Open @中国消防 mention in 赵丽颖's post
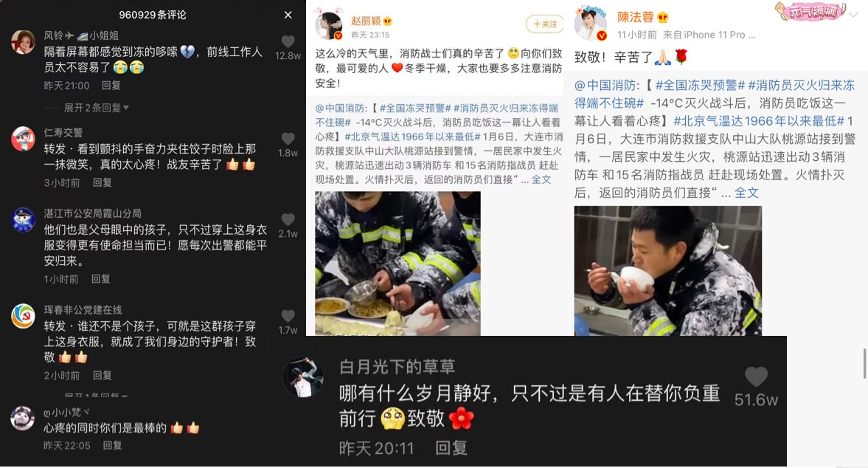The image size is (868, 468). pyautogui.click(x=341, y=108)
